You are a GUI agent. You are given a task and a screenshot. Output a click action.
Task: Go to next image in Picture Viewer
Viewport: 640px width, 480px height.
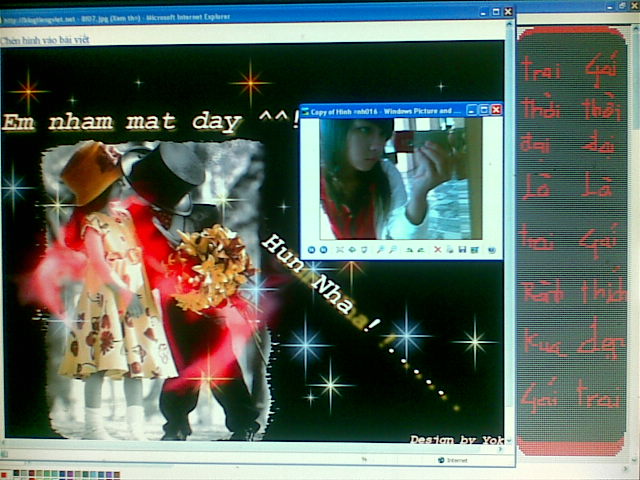coord(323,249)
